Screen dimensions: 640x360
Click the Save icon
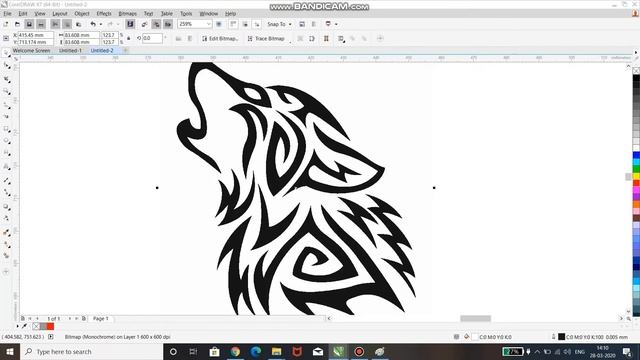29,24
